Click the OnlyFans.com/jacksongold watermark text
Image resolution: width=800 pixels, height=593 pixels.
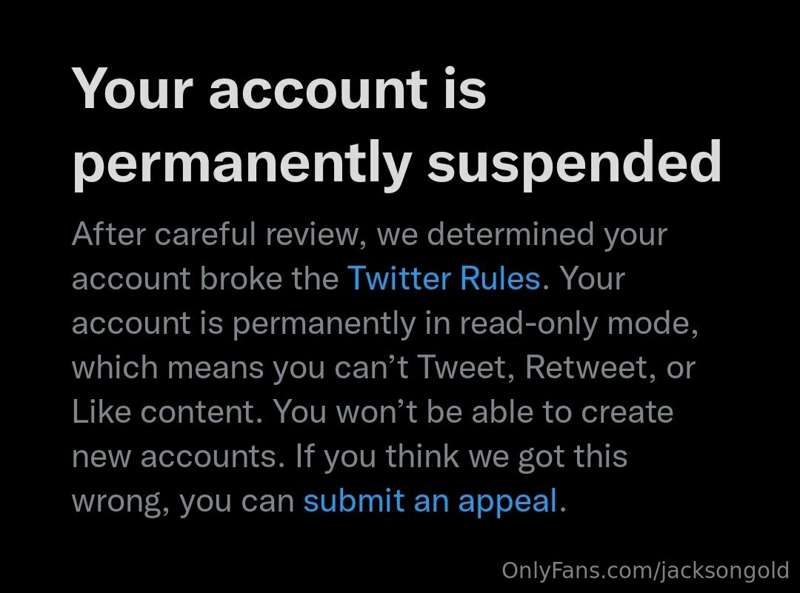click(644, 572)
